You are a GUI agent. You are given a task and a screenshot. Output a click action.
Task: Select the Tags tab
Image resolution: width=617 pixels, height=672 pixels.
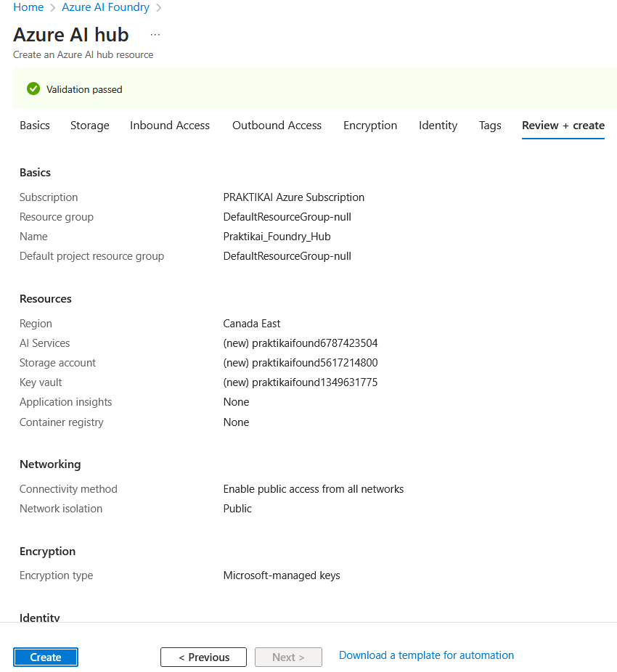[489, 125]
